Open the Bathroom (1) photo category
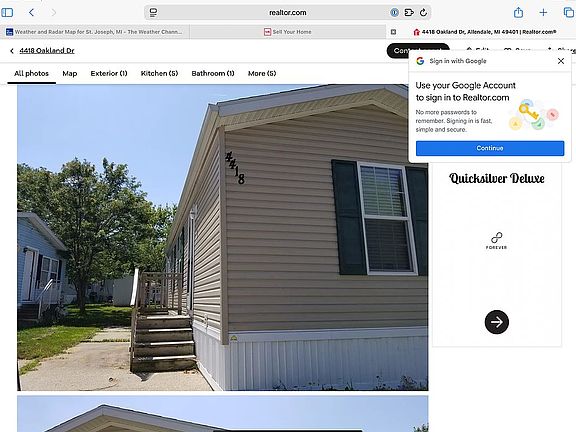 [213, 73]
